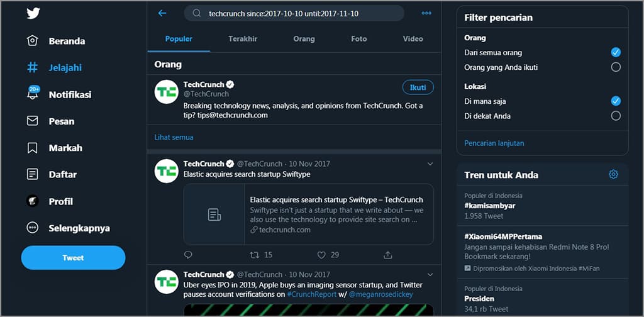Screen dimensions: 644x317
Task: Like the Elastic acquires Swiftype tweet
Action: (321, 255)
